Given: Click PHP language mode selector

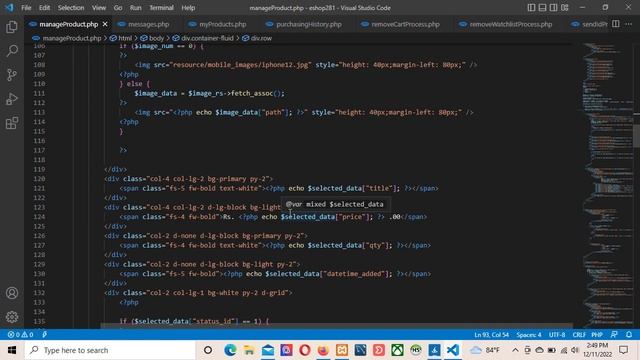Looking at the screenshot, I should [597, 335].
